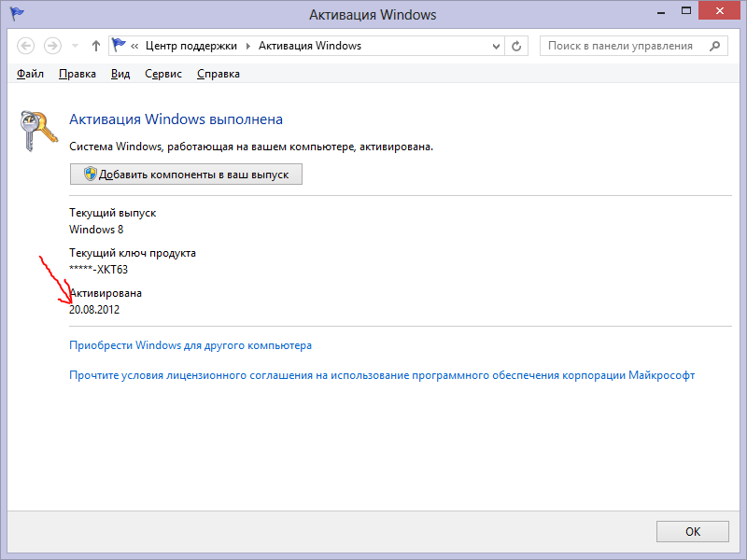Viewport: 747px width, 560px height.
Task: Click the Forward navigation arrow
Action: coord(52,46)
